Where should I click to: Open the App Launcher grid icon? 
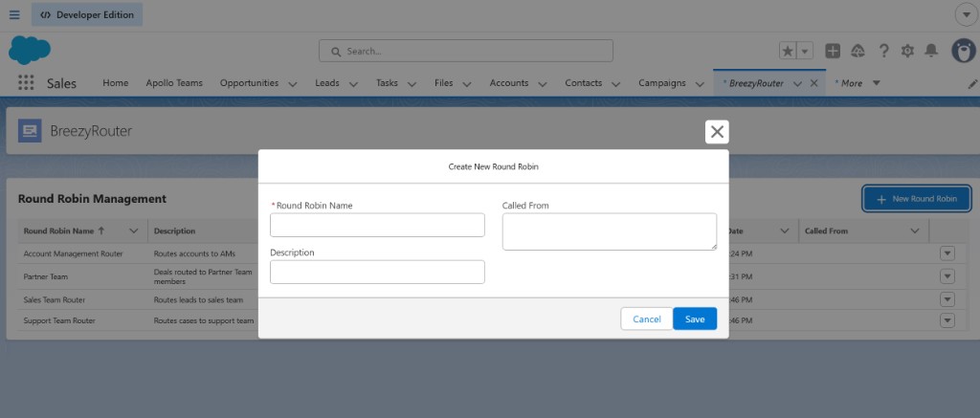click(x=26, y=83)
